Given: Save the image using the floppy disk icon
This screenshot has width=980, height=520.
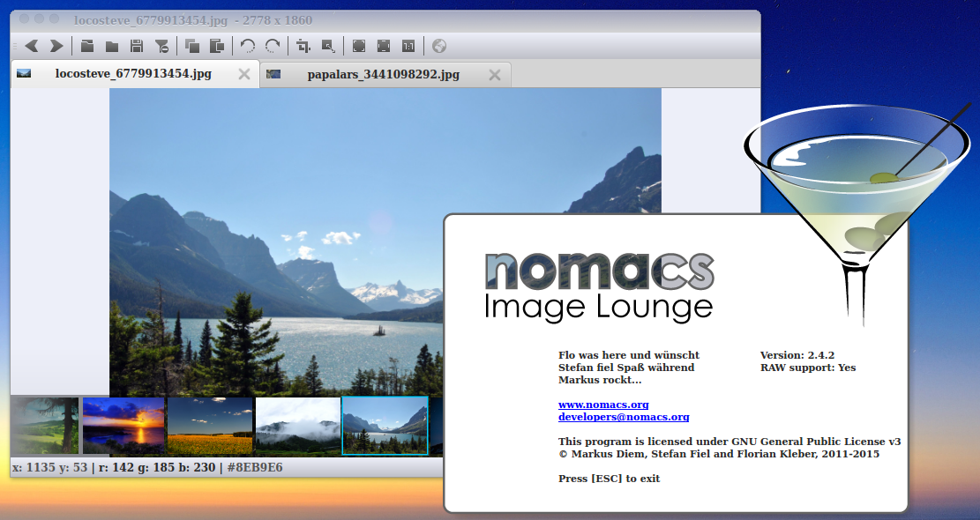Looking at the screenshot, I should (136, 46).
